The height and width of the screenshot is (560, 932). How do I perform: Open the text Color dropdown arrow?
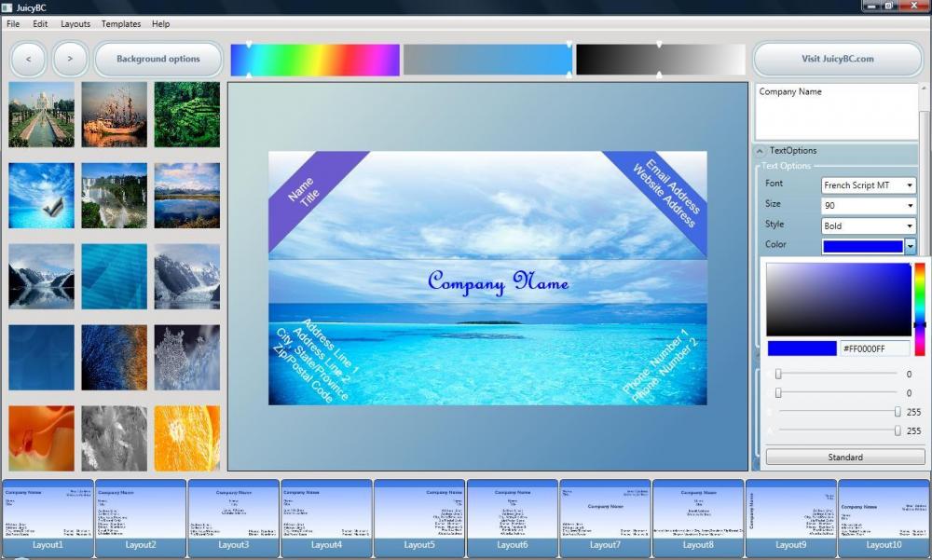pos(911,245)
